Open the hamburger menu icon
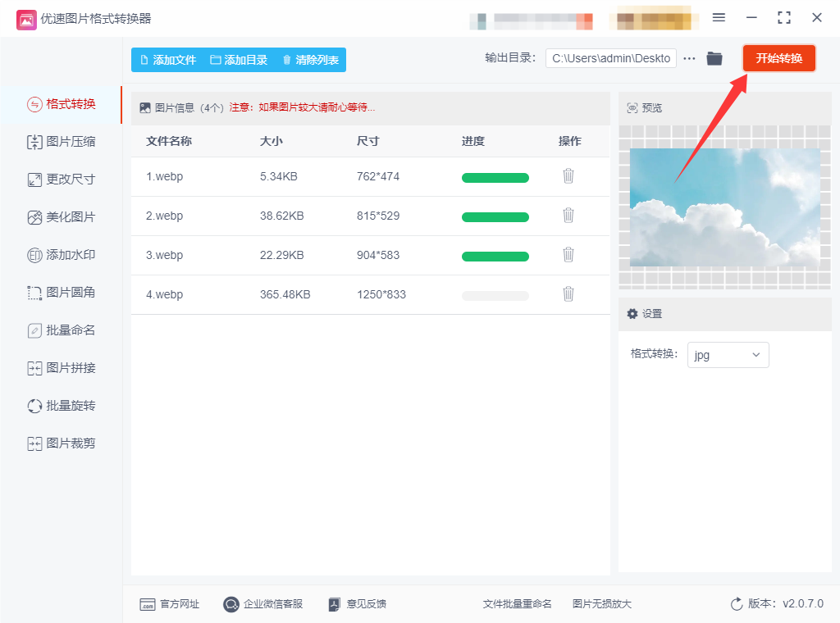The height and width of the screenshot is (623, 840). click(719, 18)
